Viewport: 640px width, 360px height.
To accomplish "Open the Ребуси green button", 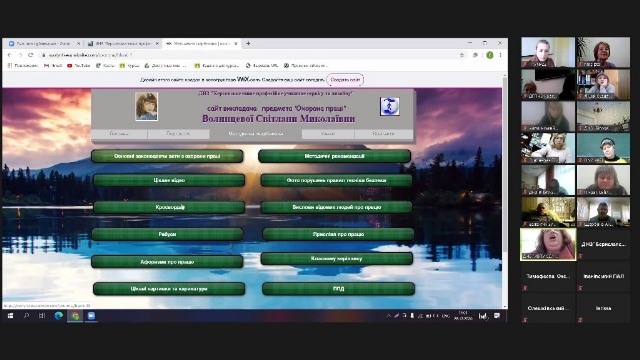I will [x=167, y=234].
